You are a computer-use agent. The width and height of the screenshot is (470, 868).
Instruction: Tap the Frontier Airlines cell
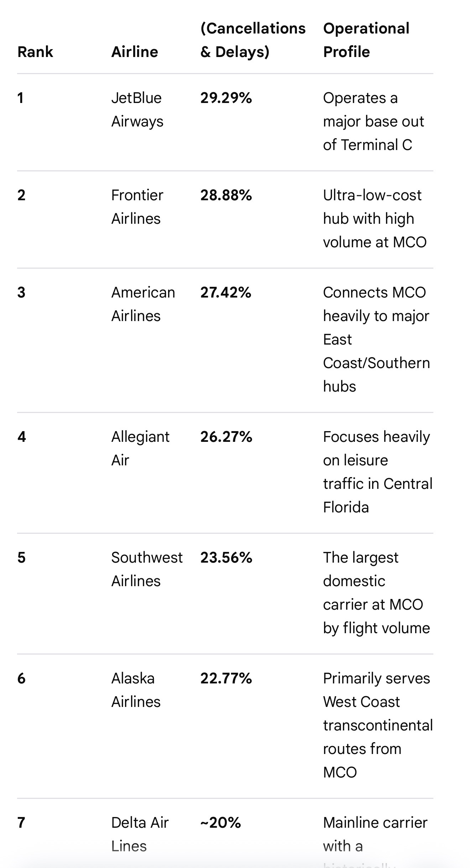click(x=137, y=207)
